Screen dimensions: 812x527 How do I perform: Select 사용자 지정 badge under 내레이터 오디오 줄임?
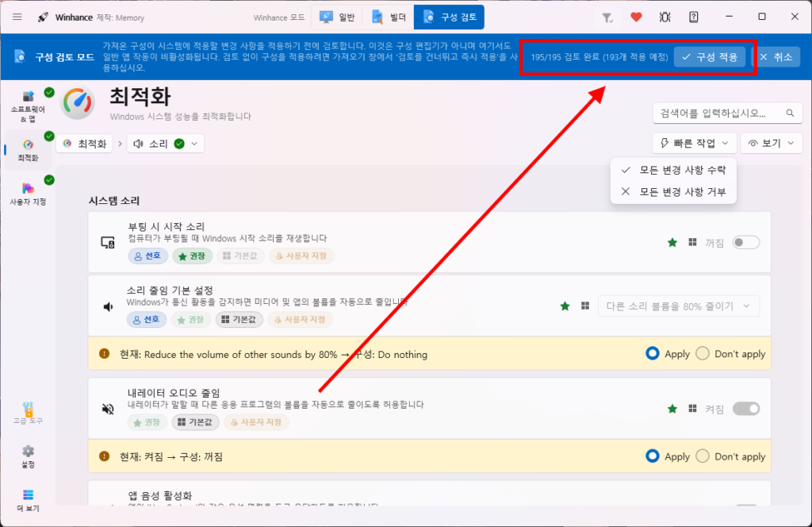[256, 422]
